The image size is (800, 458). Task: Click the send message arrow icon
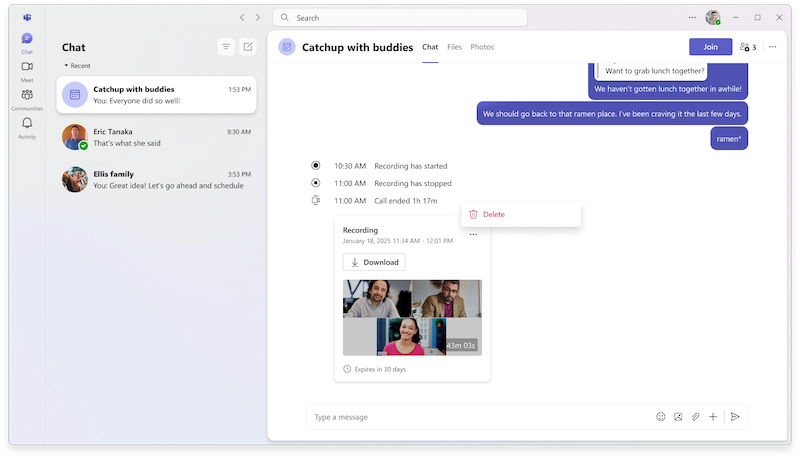tap(735, 417)
